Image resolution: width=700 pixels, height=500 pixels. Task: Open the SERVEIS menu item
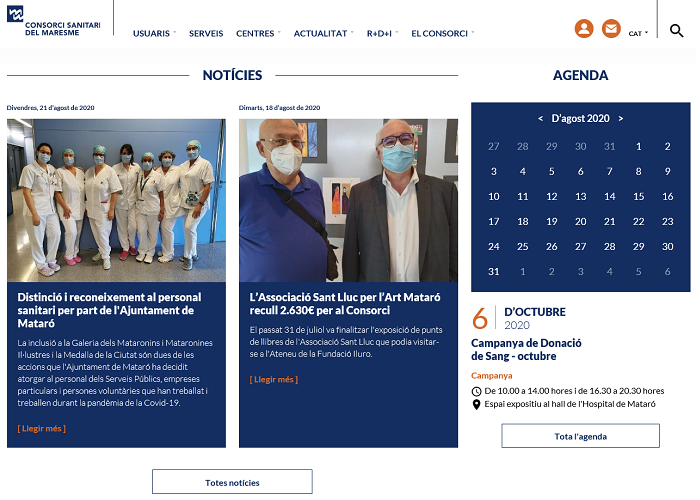206,33
